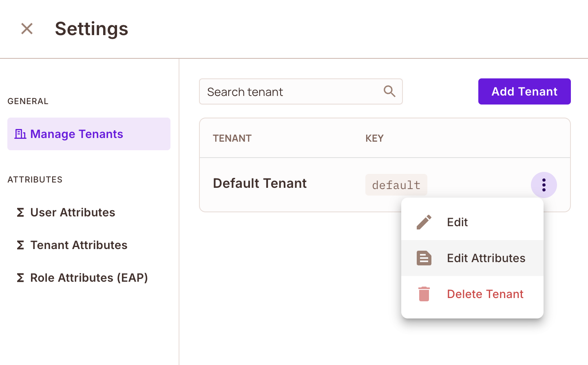Click the trash icon beside Delete Tenant

pyautogui.click(x=424, y=294)
